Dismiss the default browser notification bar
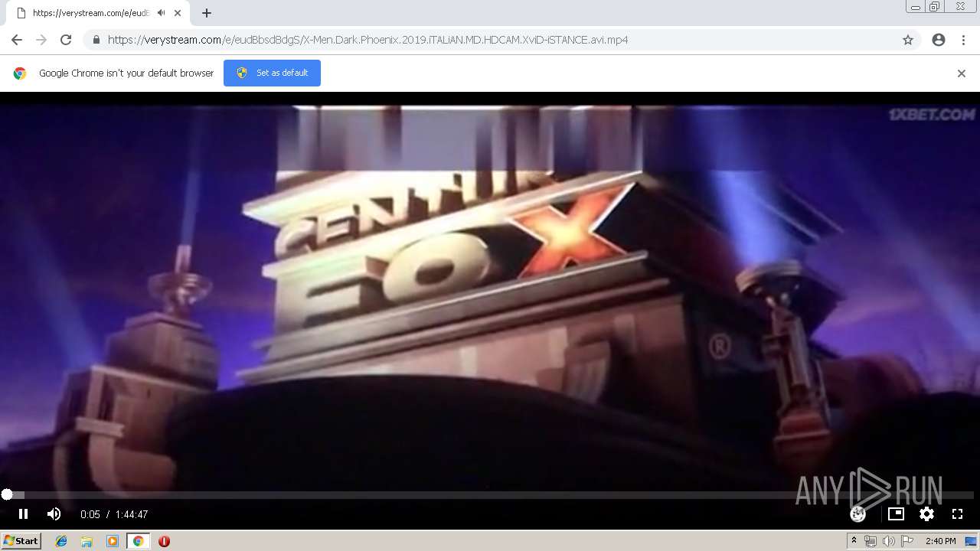Image resolution: width=980 pixels, height=551 pixels. point(962,73)
